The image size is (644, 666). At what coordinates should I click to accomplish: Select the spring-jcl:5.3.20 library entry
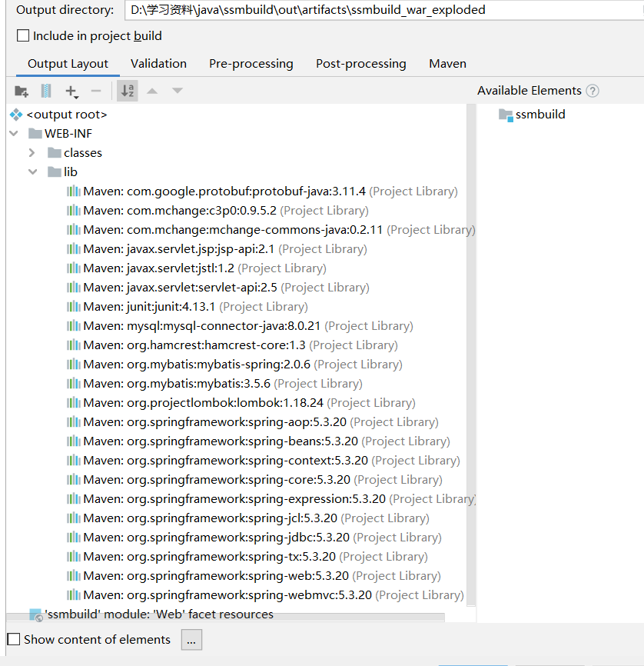point(248,518)
